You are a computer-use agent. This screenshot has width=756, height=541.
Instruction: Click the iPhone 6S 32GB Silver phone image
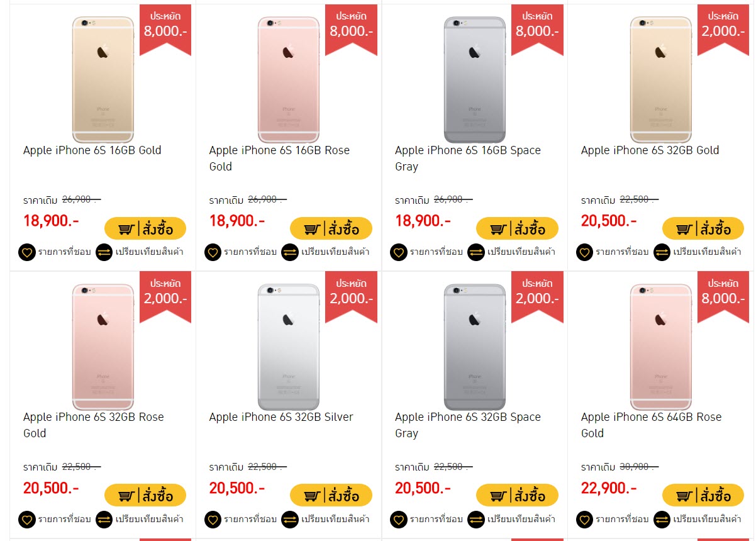289,347
